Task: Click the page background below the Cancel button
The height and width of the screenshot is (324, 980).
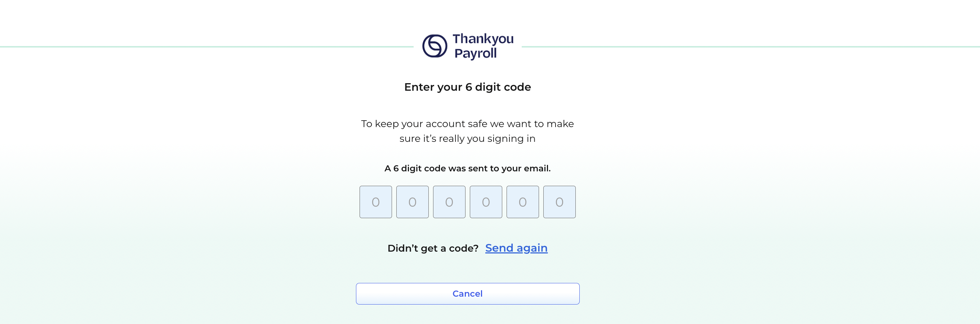Action: [x=467, y=316]
